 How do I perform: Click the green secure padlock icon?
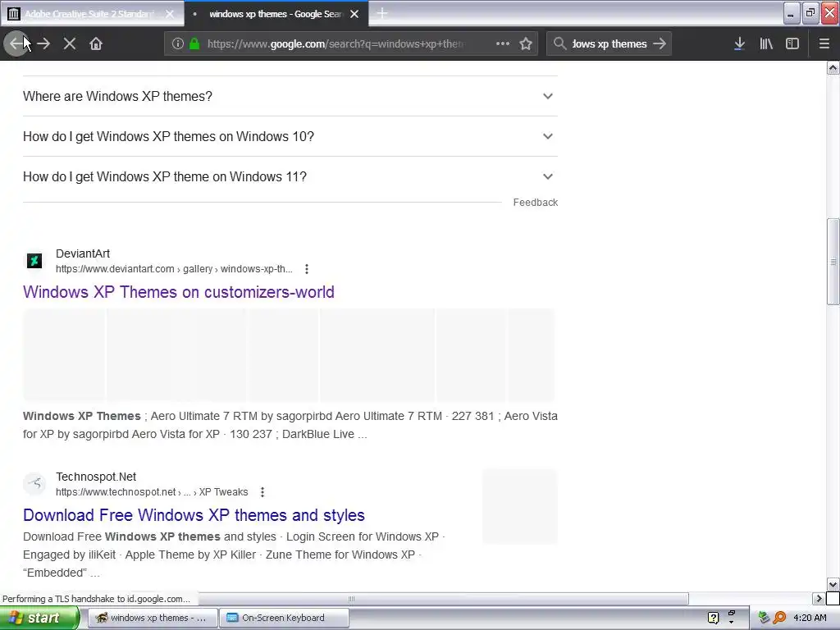[194, 44]
